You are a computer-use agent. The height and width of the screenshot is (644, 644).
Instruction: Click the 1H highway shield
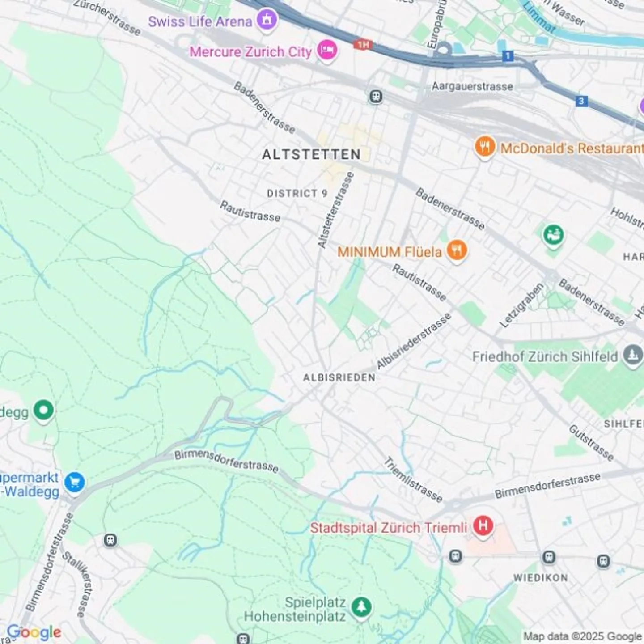tap(363, 44)
